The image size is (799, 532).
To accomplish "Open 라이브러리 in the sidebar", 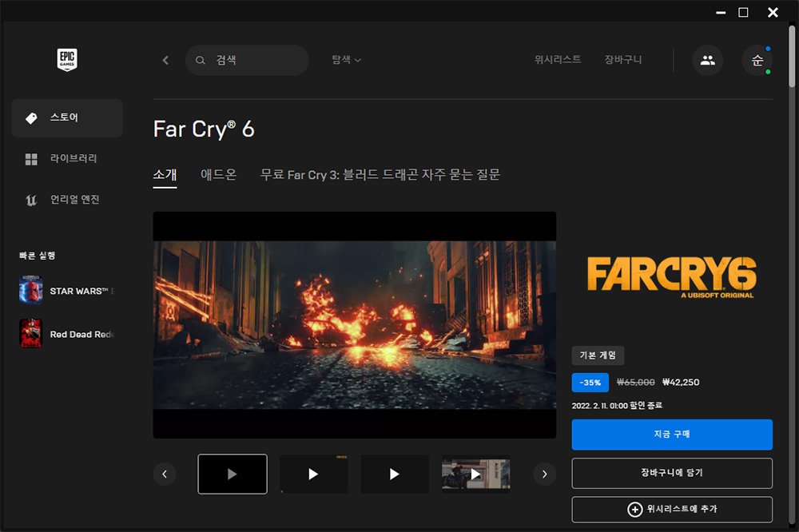I will 67,159.
